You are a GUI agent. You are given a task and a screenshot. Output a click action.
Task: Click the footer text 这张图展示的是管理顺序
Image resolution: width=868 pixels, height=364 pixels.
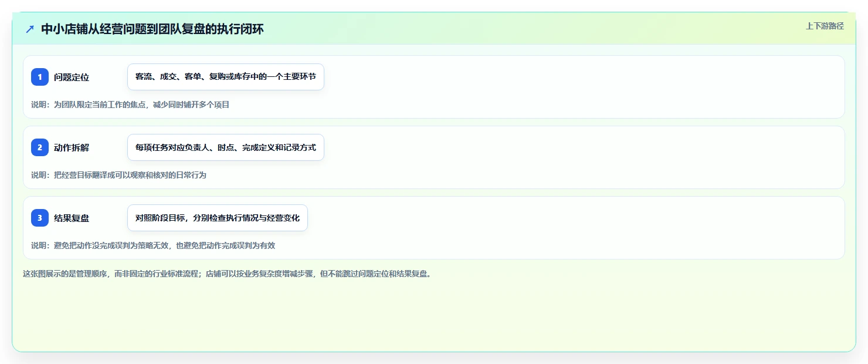(x=228, y=274)
